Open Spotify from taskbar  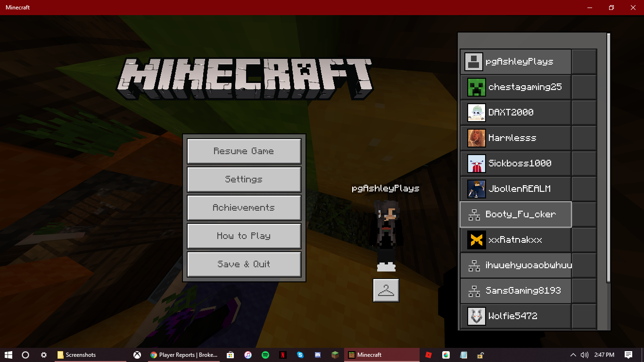point(265,355)
